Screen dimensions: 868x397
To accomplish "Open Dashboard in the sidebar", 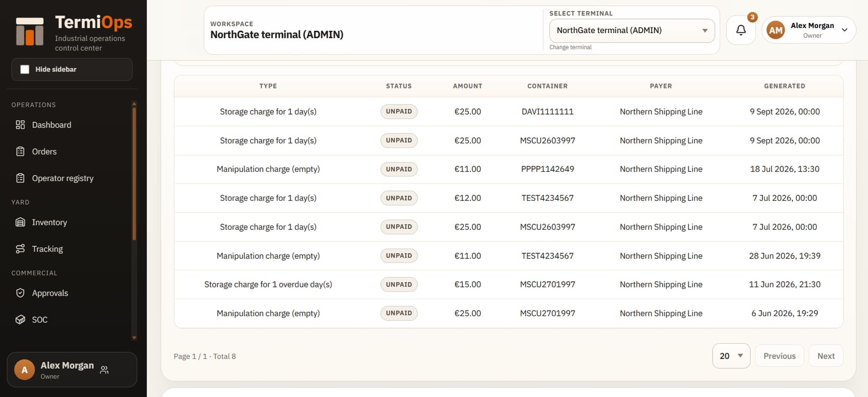I will tap(51, 125).
